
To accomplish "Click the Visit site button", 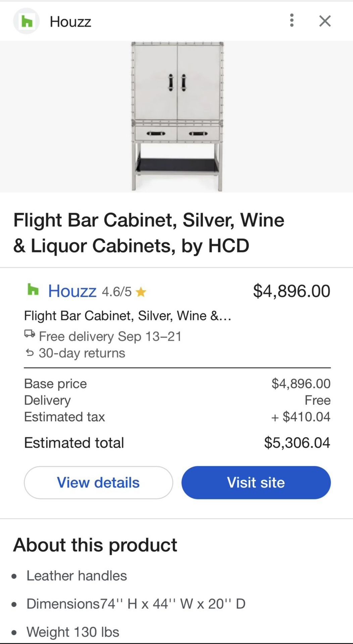I will click(x=255, y=482).
